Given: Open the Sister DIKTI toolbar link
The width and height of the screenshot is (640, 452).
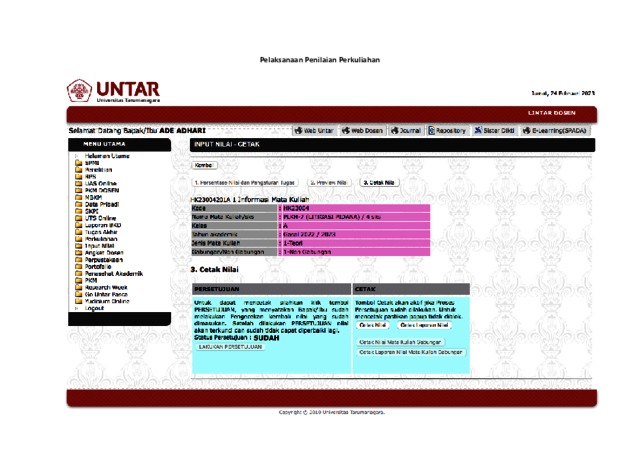Looking at the screenshot, I should (x=494, y=131).
